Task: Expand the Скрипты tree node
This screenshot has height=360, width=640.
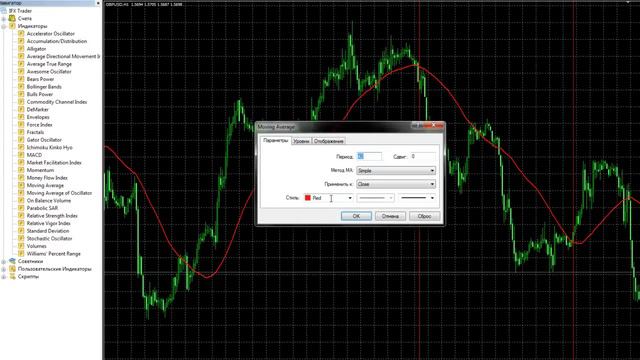Action: [x=4, y=277]
